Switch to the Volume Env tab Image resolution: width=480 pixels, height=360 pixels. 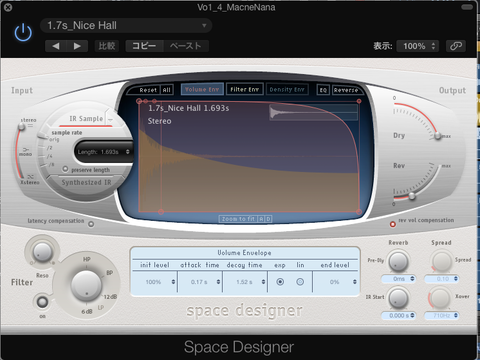[x=202, y=89]
